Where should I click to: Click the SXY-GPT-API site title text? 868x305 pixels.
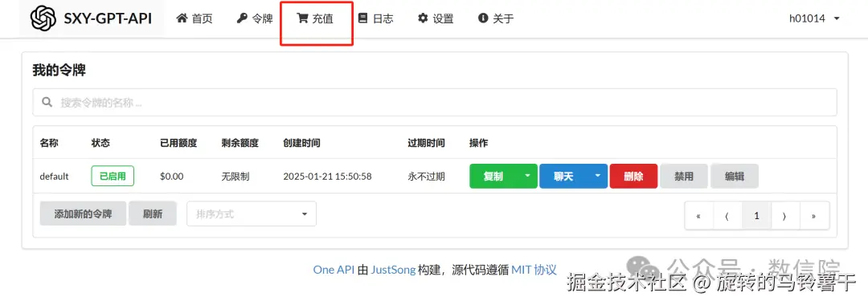pyautogui.click(x=108, y=18)
